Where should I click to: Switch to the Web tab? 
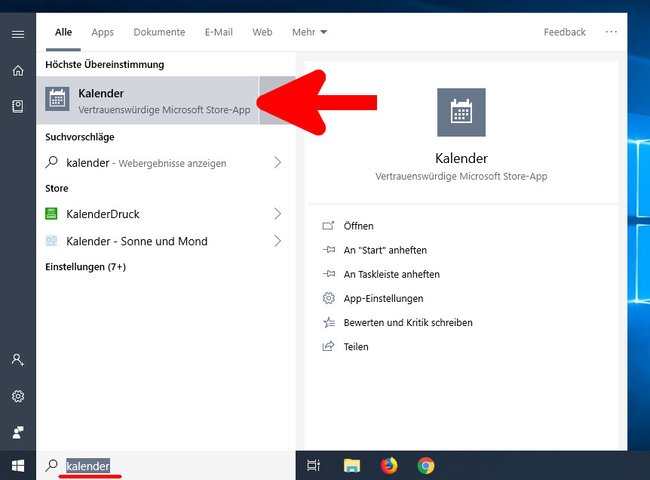tap(262, 32)
